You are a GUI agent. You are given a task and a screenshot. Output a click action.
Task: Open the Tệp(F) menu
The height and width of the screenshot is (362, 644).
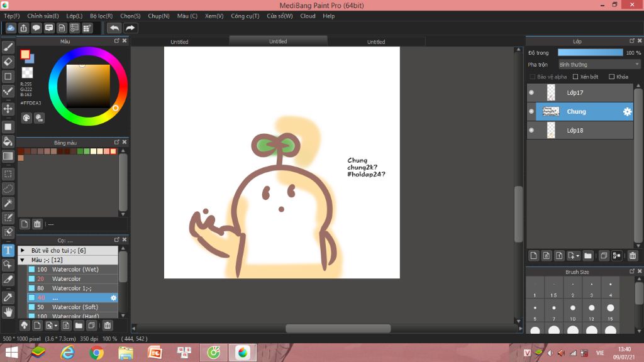11,16
